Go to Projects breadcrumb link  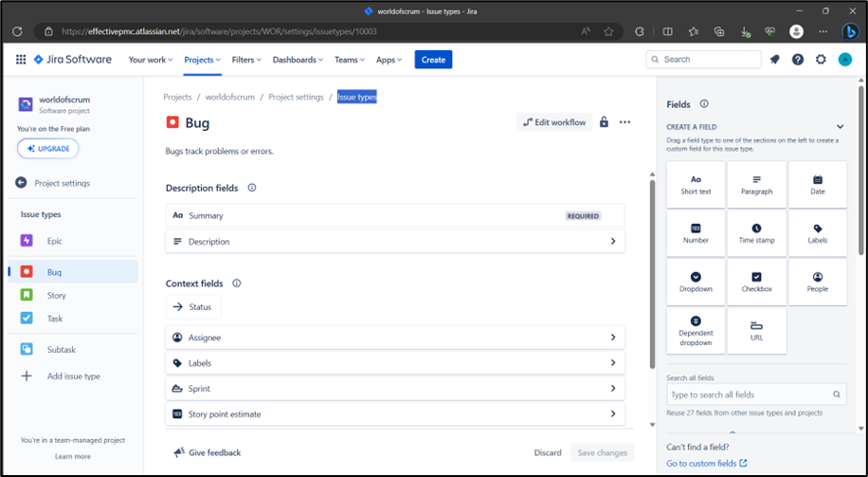pos(177,97)
